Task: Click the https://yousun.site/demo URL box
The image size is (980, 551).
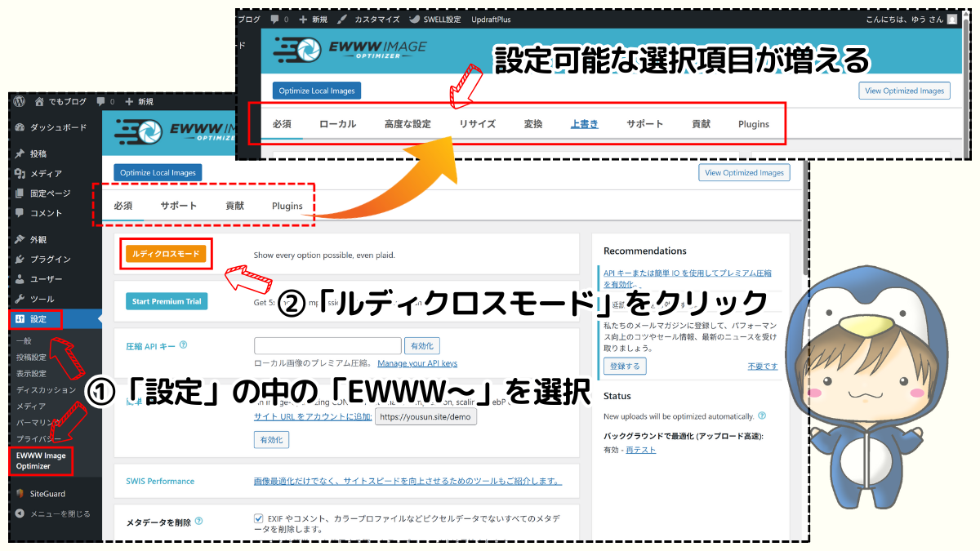Action: [x=425, y=416]
